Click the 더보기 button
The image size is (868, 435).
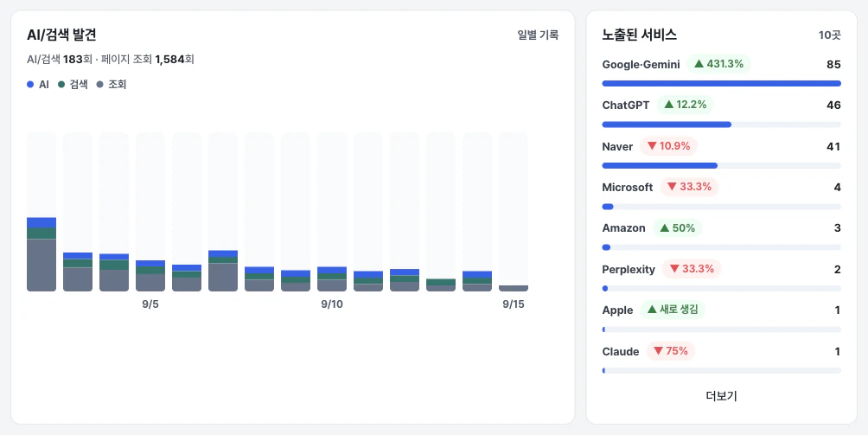coord(721,396)
